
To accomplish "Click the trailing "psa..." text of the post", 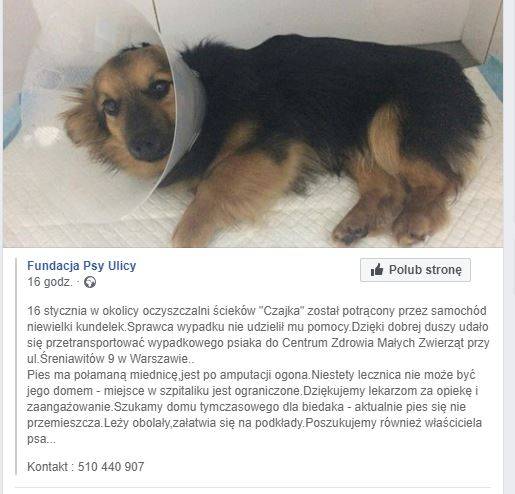I will [x=42, y=439].
